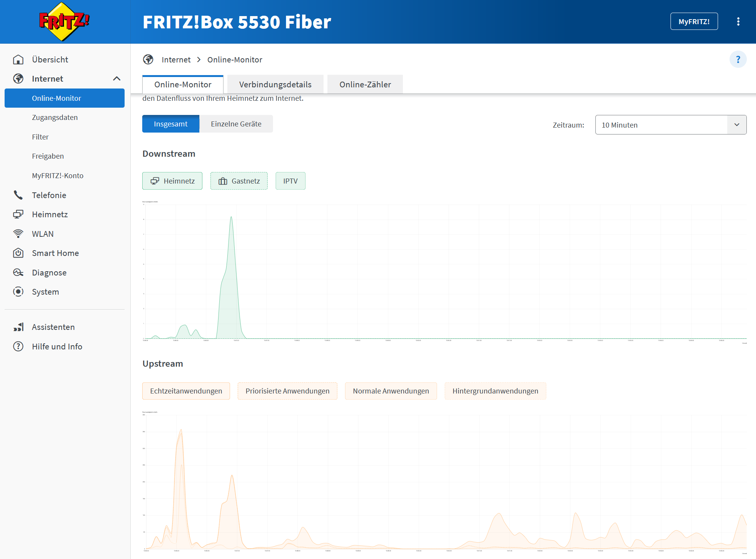Click the downstream peak in the green graph
756x559 pixels.
[x=231, y=217]
